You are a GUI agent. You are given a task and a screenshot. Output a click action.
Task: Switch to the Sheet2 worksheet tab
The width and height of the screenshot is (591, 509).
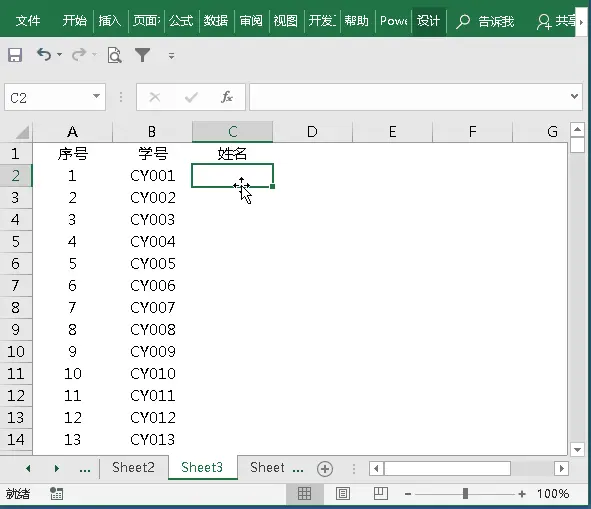click(133, 468)
